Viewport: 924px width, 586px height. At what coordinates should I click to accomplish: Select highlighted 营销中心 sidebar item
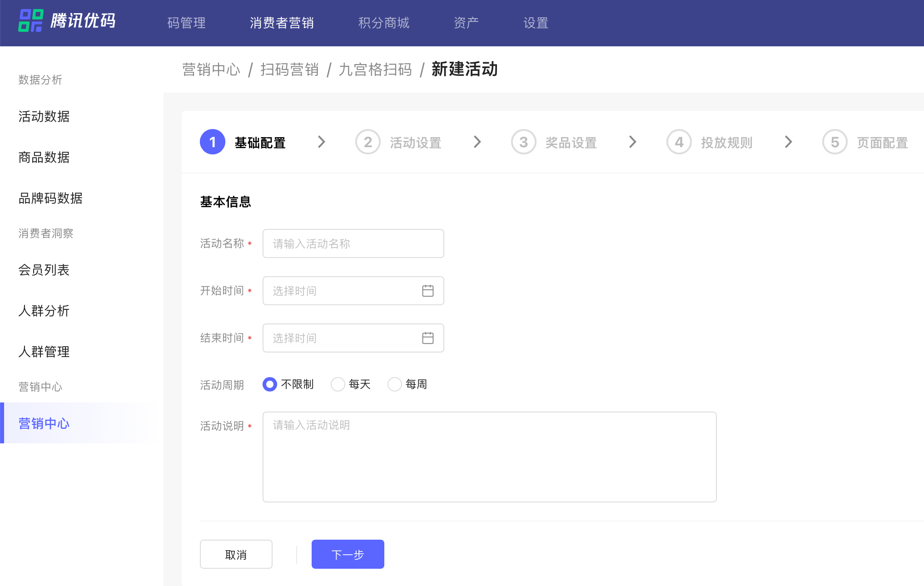(x=82, y=423)
